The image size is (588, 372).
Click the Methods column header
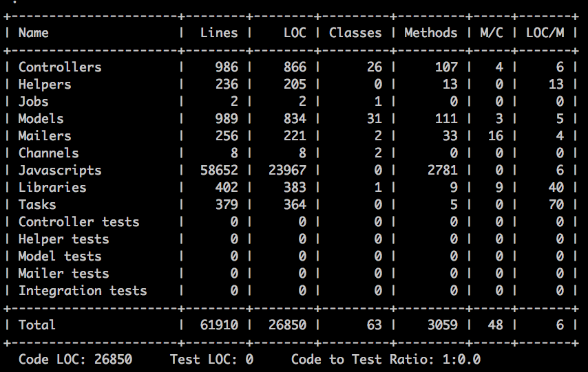click(x=430, y=32)
